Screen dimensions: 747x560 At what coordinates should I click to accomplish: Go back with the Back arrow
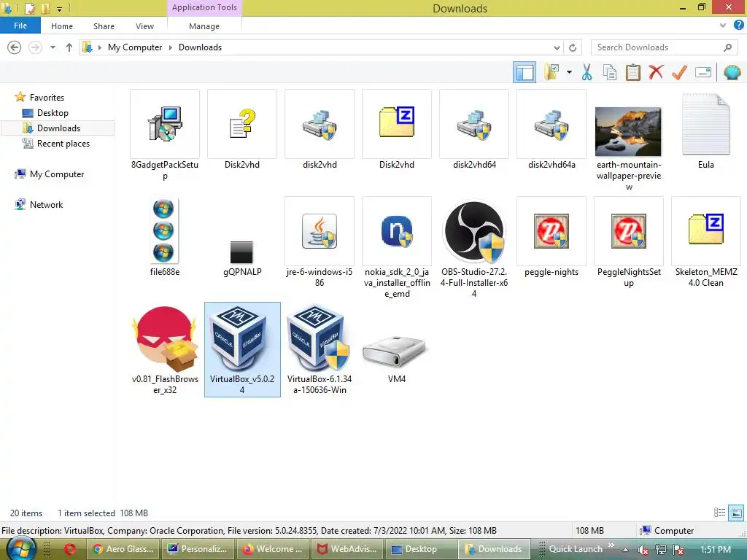coord(15,47)
